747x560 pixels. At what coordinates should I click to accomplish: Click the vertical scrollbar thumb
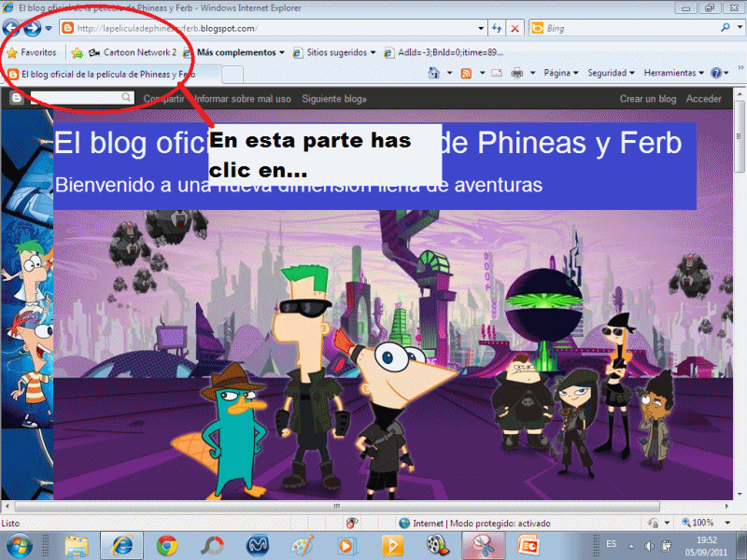click(x=740, y=137)
